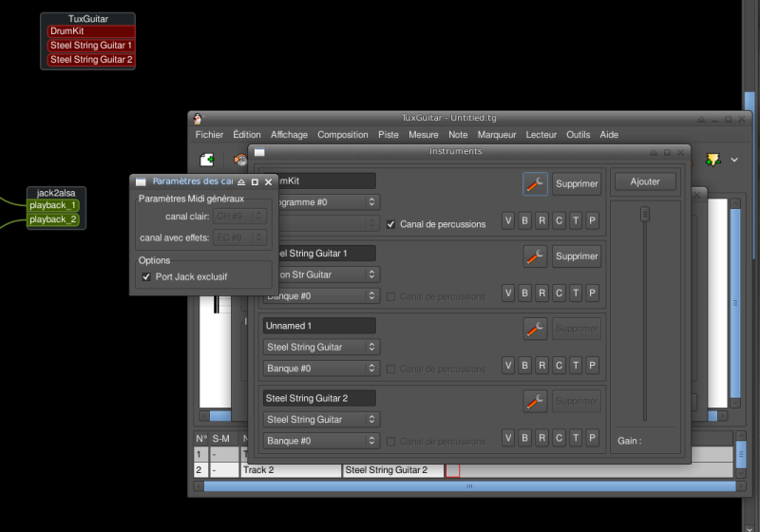Click C button in Steel String Guitar 1 row

pos(559,293)
